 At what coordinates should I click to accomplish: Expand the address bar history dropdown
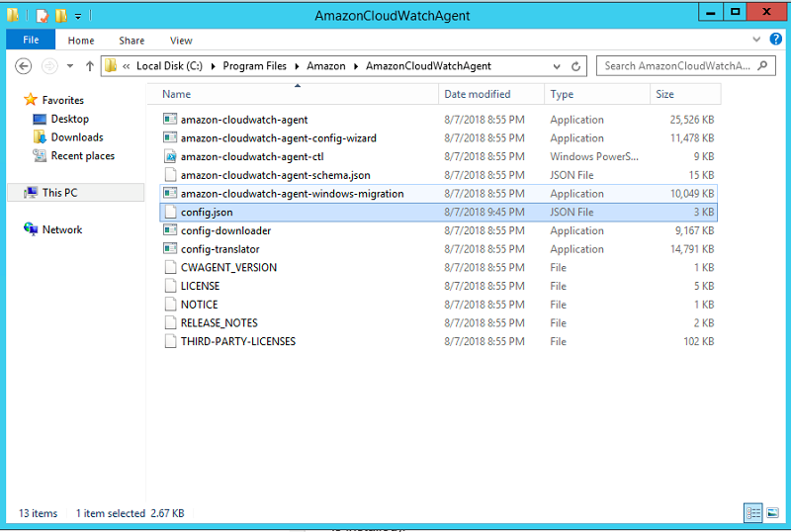pos(557,66)
